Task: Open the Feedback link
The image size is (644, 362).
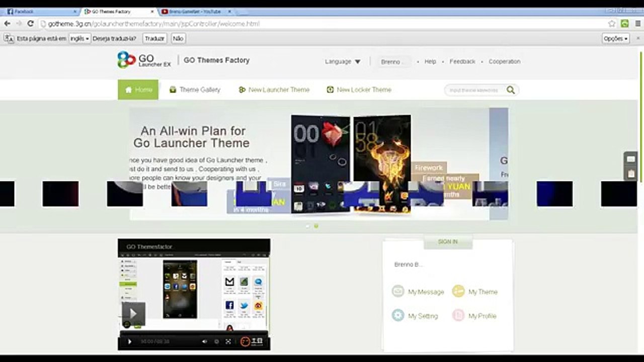Action: pos(462,61)
